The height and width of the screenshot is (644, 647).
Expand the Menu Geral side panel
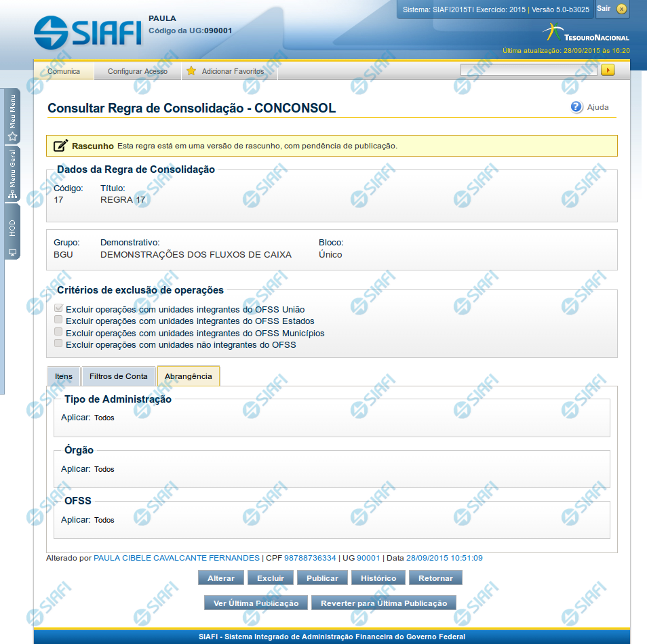pyautogui.click(x=12, y=175)
